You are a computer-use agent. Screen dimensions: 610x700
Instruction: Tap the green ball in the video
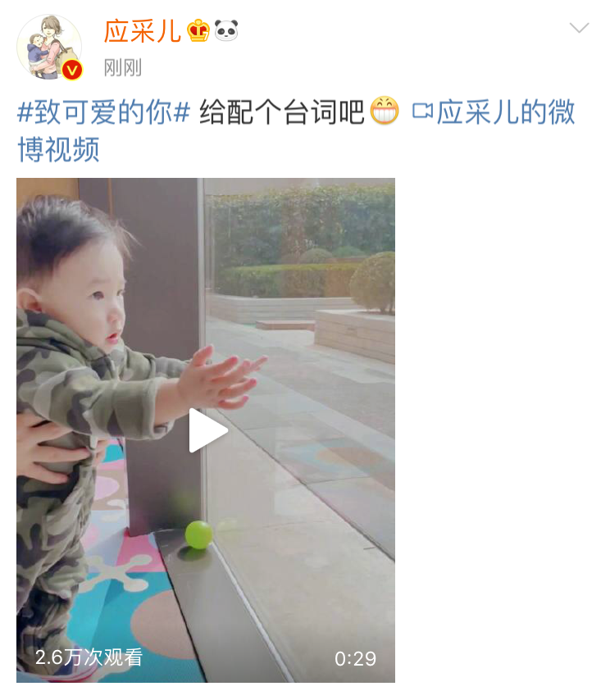(198, 534)
